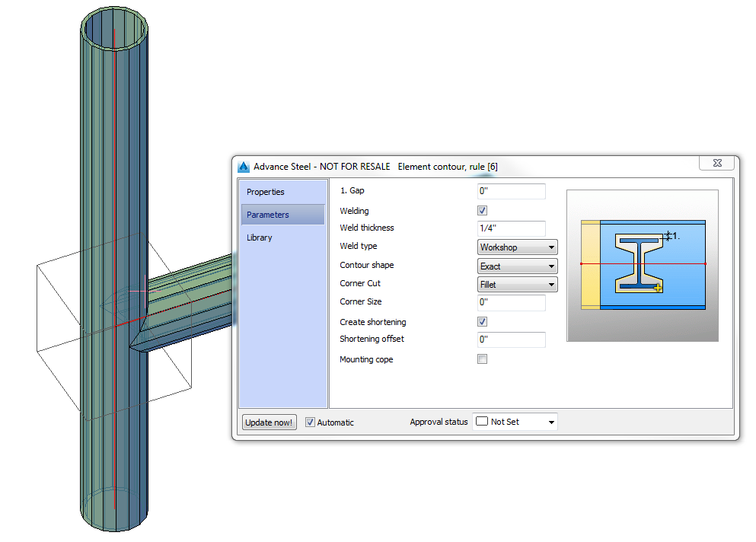This screenshot has width=756, height=542.
Task: Click the 'Contour shape' label
Action: coord(367,265)
